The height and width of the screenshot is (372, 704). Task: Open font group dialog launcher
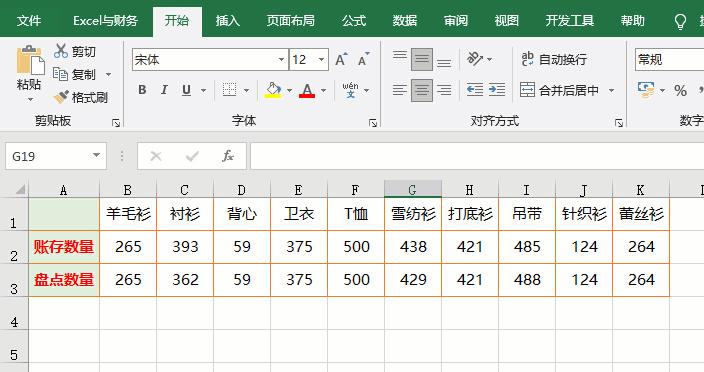tap(373, 123)
